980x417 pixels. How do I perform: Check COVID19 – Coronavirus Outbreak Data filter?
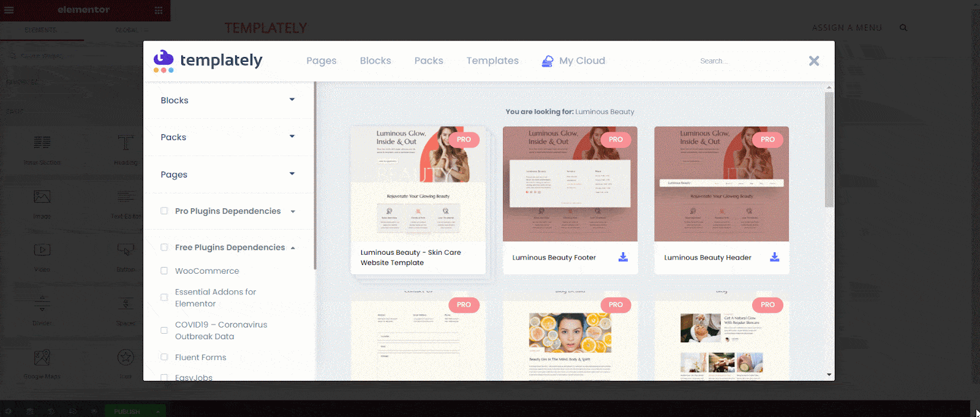click(164, 331)
